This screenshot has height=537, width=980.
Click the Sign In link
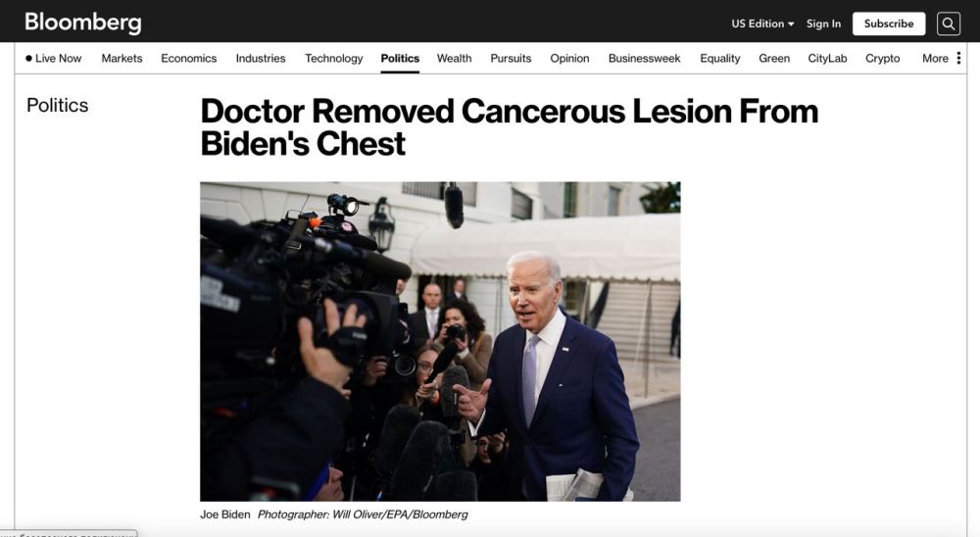(x=823, y=24)
